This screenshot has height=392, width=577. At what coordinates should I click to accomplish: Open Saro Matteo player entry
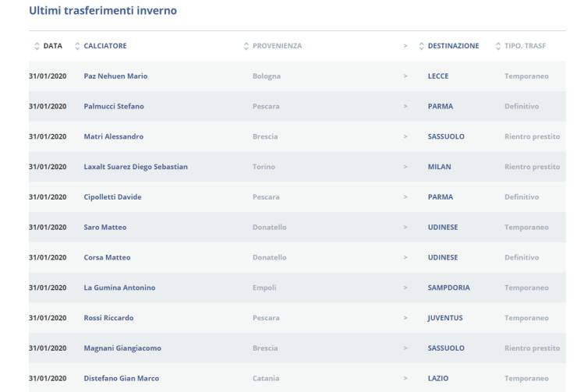coord(104,228)
